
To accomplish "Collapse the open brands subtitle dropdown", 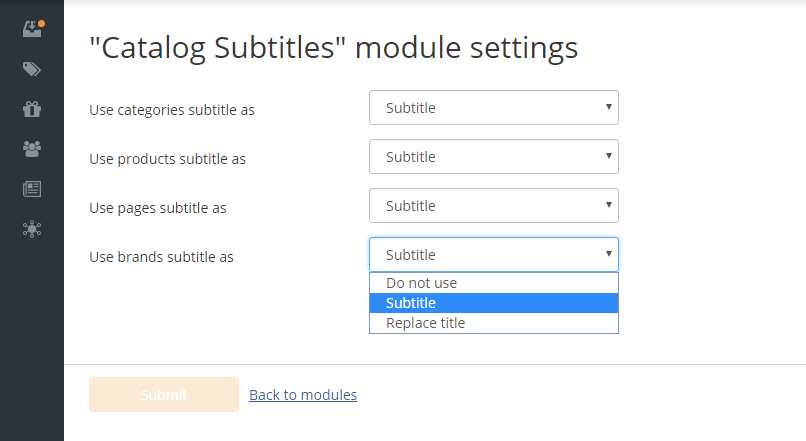I will click(x=493, y=254).
